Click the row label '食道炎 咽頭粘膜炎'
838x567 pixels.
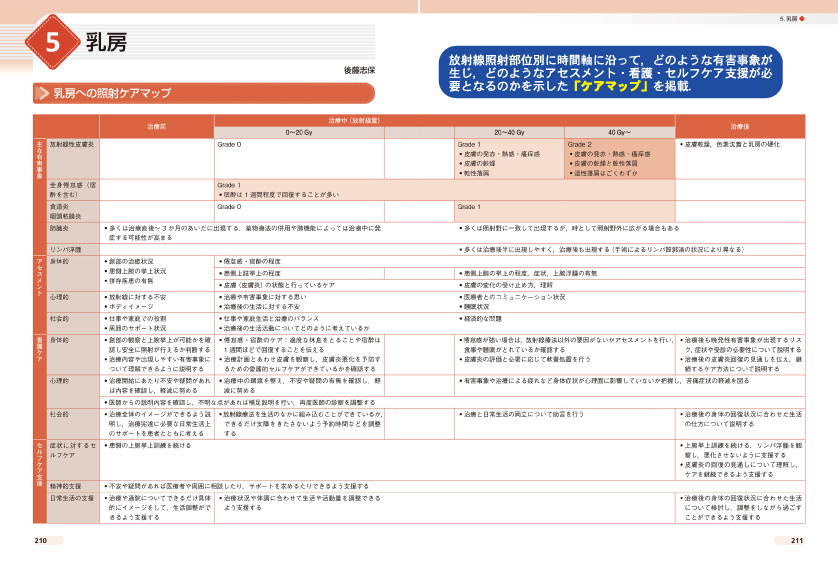click(x=65, y=212)
